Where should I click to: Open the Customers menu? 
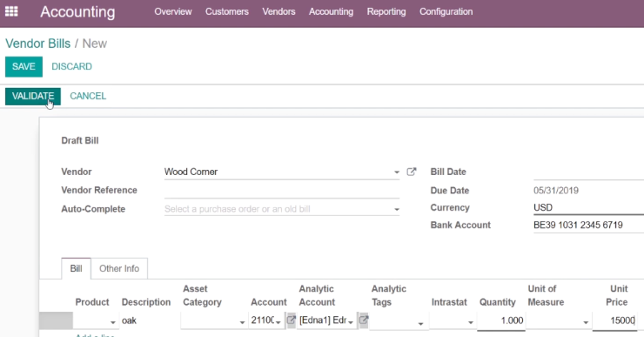[227, 11]
